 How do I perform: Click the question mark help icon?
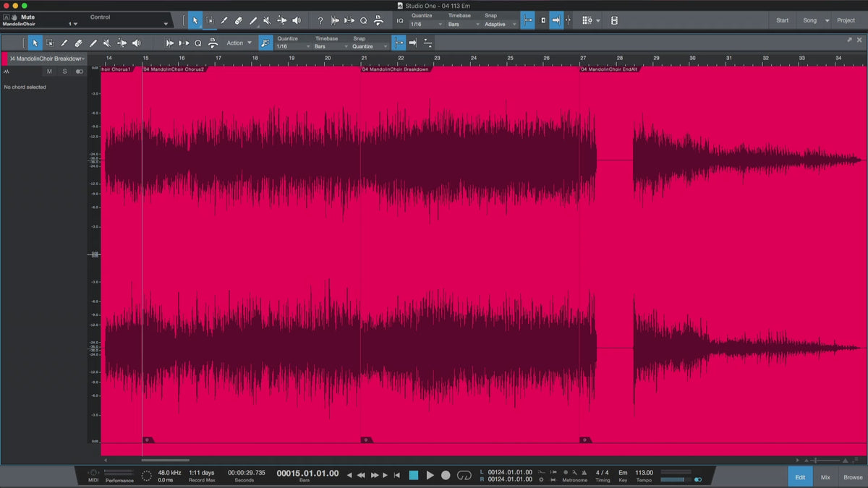coord(320,21)
